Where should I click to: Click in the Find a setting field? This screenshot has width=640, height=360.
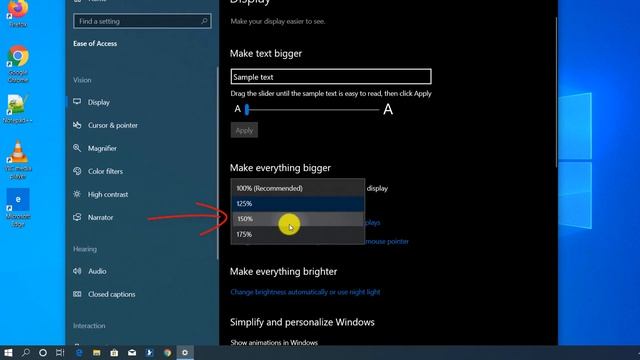click(142, 21)
